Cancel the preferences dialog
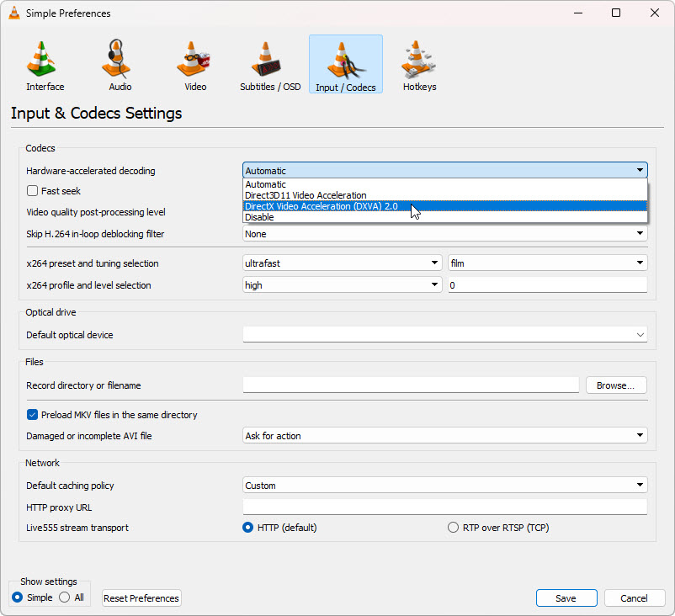Viewport: 675px width, 616px height. (634, 598)
